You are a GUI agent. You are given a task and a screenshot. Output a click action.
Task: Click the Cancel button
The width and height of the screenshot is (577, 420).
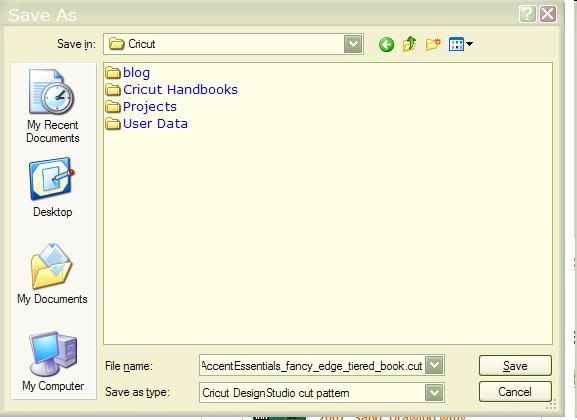[x=515, y=392]
